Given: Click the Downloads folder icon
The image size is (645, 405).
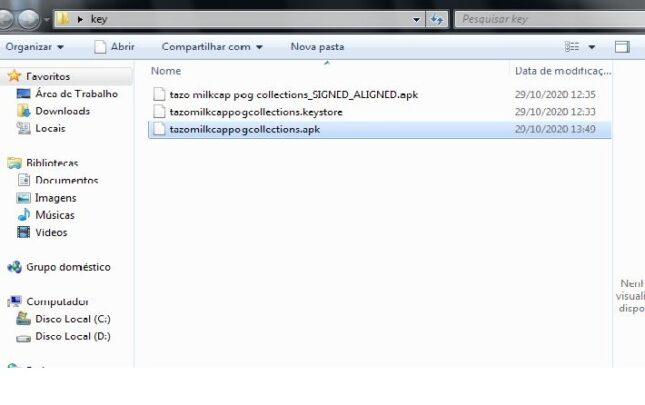Looking at the screenshot, I should pyautogui.click(x=23, y=111).
